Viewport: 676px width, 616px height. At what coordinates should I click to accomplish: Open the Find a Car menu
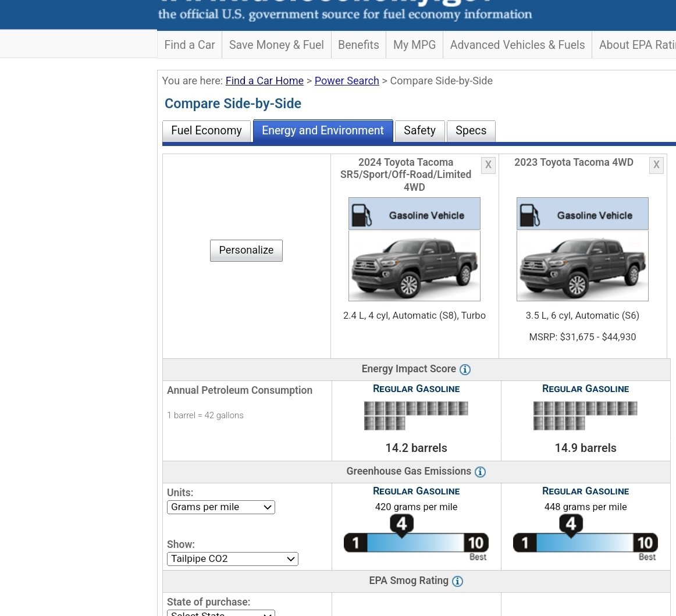click(x=190, y=45)
